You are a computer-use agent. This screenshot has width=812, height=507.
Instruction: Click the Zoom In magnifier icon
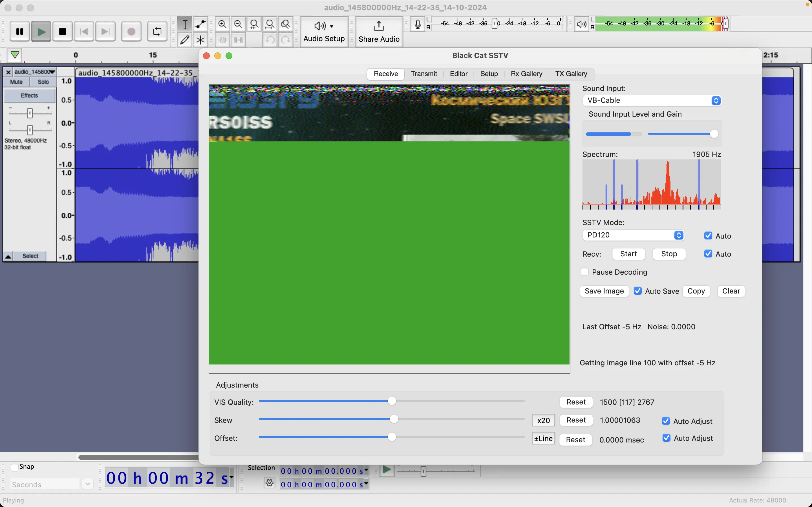pos(222,24)
